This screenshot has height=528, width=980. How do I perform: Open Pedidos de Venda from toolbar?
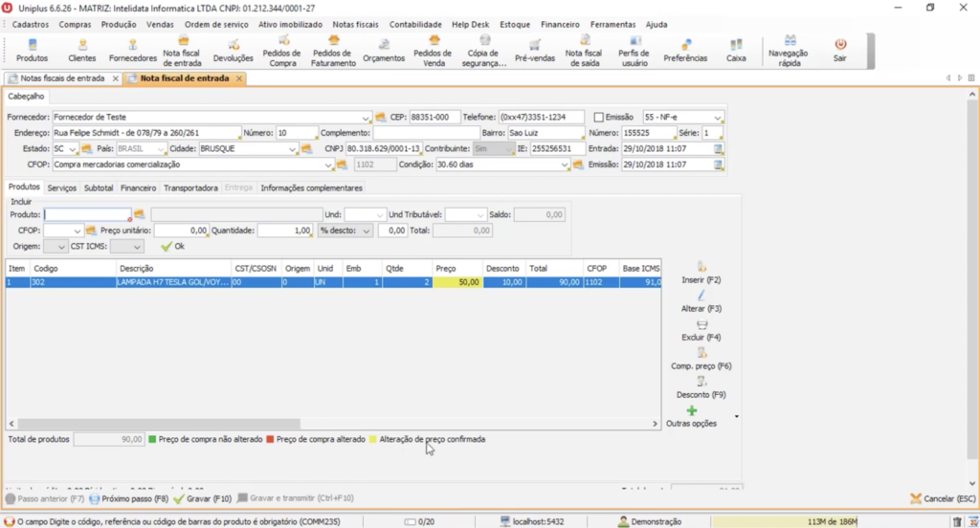[433, 49]
